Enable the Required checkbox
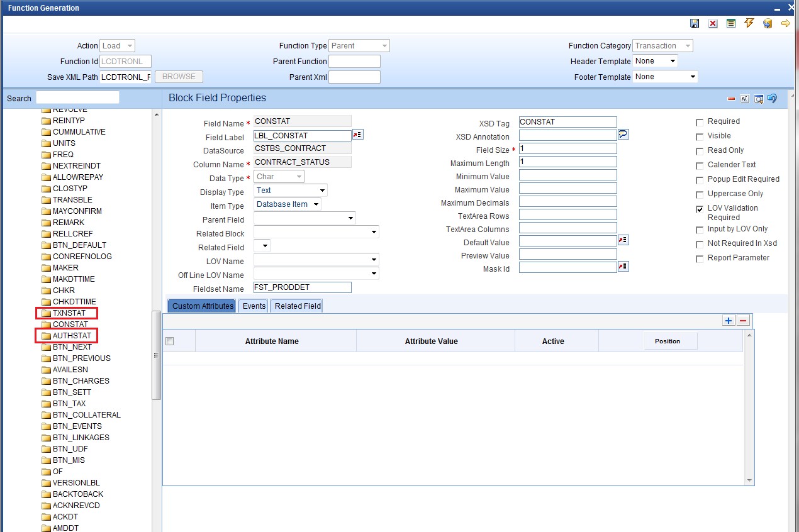The width and height of the screenshot is (799, 532). (700, 122)
